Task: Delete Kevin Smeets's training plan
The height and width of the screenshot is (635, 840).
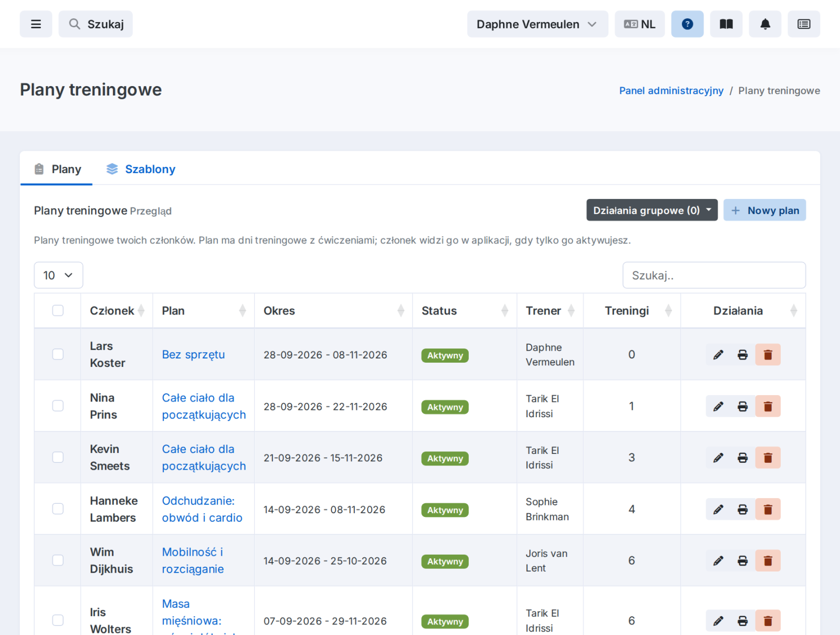Action: pos(768,458)
